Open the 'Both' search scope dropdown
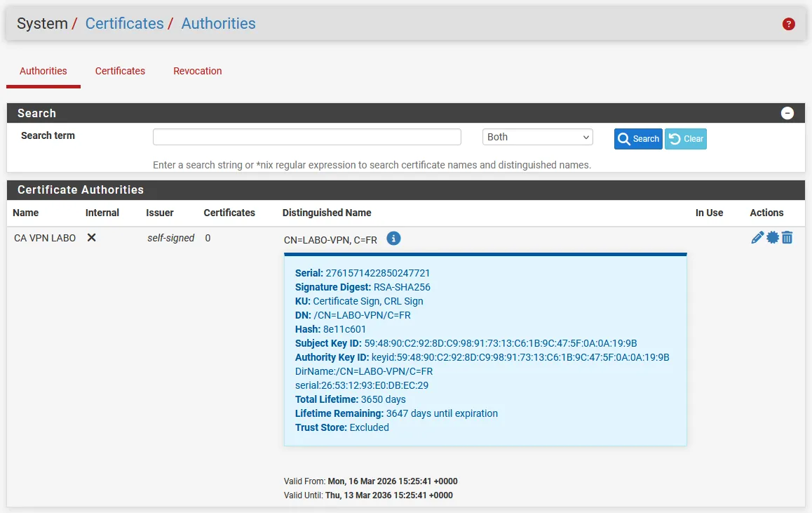The width and height of the screenshot is (812, 513). tap(537, 138)
